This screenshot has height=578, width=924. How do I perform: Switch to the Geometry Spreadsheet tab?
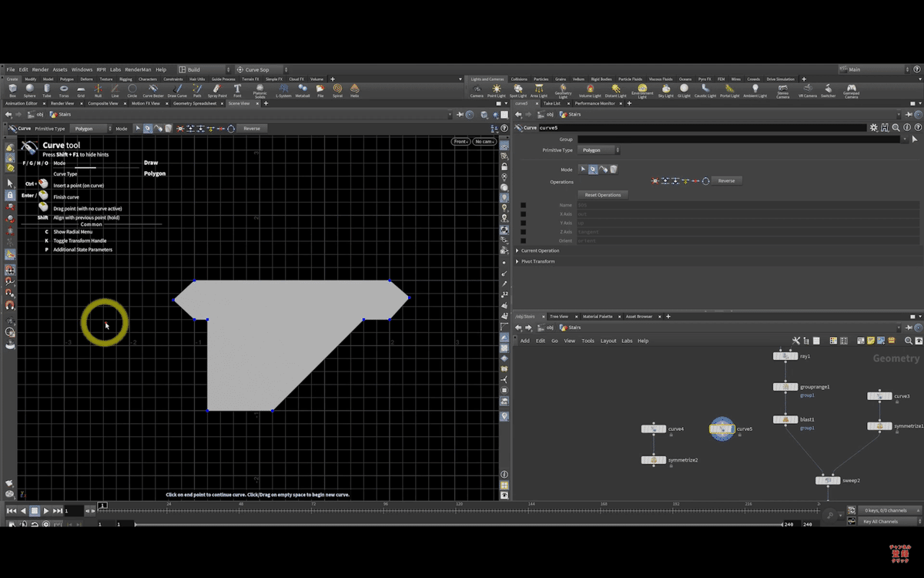[194, 103]
